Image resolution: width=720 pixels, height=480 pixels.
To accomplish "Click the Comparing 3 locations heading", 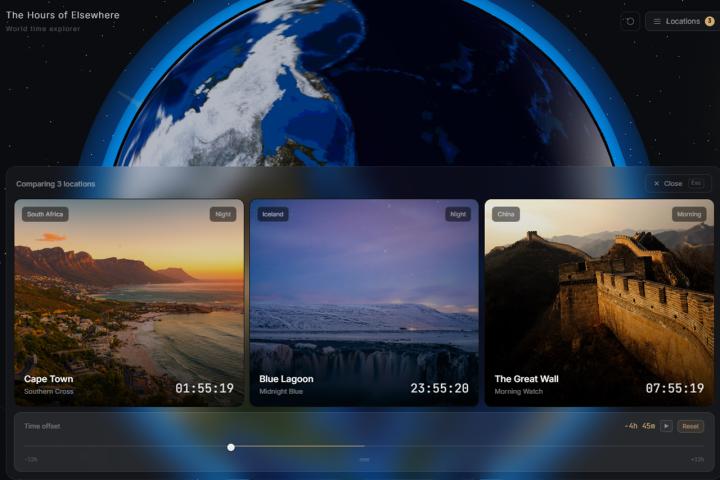I will (56, 184).
